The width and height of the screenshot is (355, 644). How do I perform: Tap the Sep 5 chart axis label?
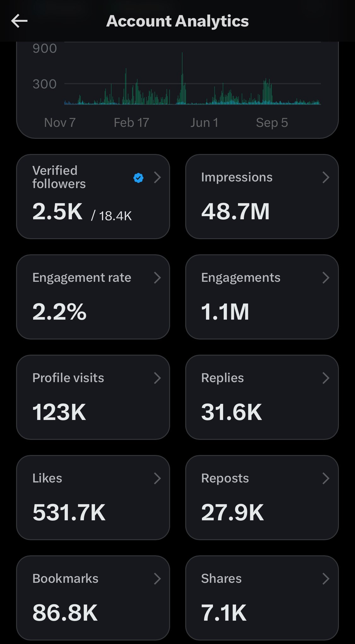[x=272, y=123]
